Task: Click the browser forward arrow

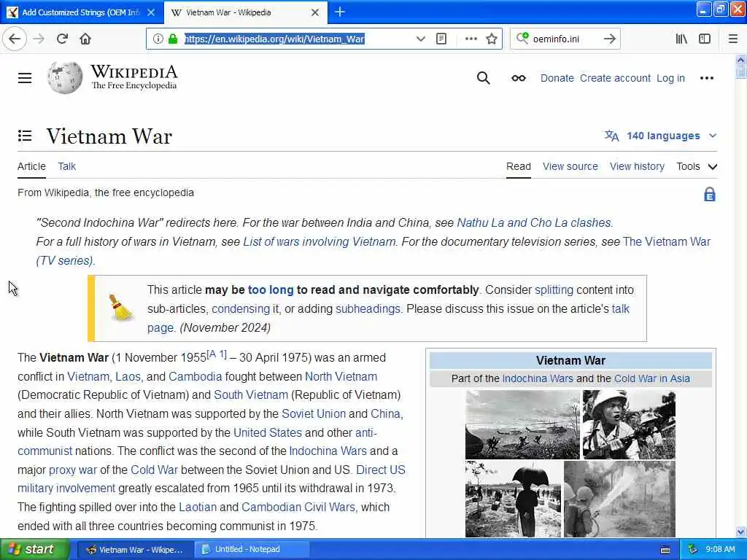Action: pyautogui.click(x=39, y=39)
